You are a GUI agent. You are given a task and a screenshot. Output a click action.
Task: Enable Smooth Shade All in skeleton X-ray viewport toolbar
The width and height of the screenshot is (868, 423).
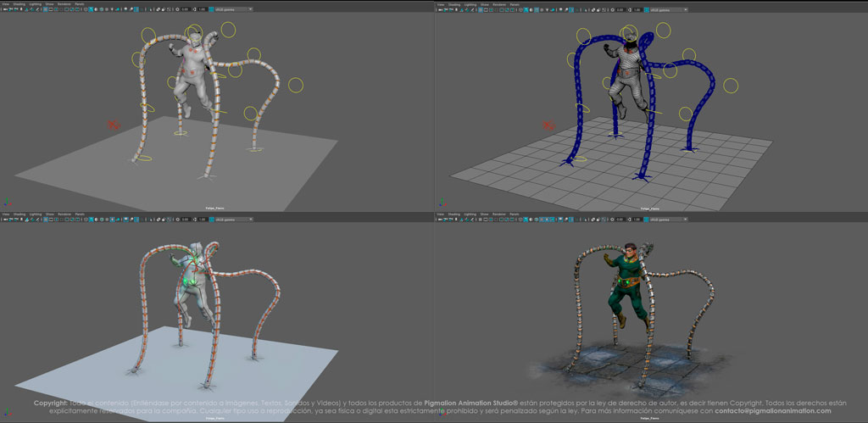click(90, 220)
